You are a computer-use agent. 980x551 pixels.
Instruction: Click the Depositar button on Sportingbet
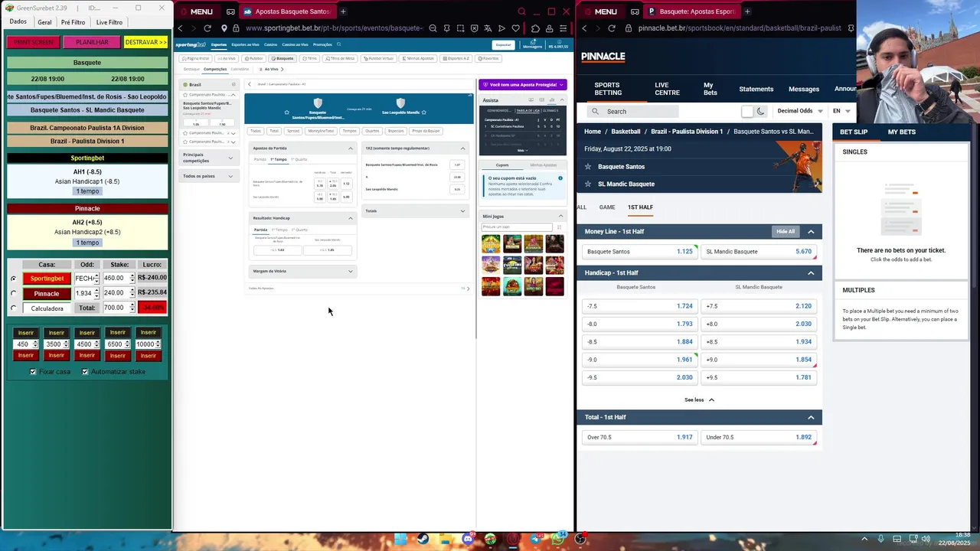tap(503, 45)
